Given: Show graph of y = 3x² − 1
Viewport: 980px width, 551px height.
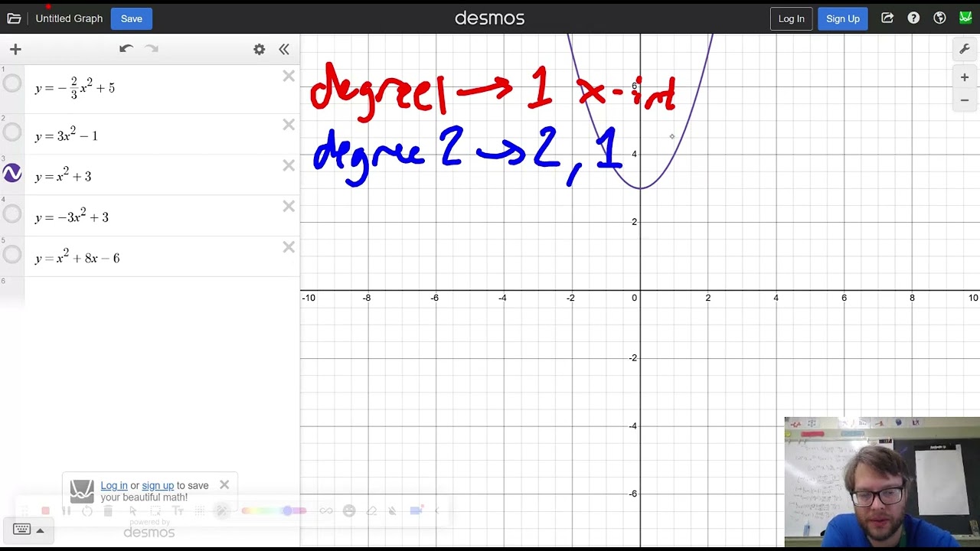Looking at the screenshot, I should [x=12, y=132].
